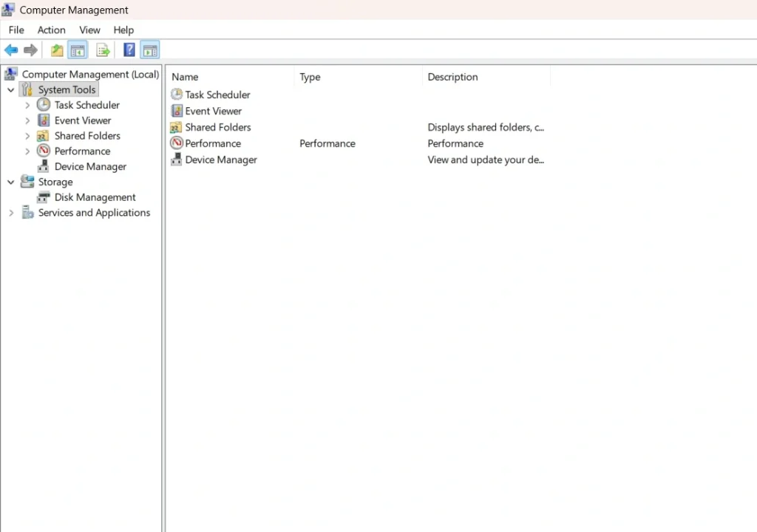Viewport: 757px width, 532px height.
Task: Open the parent folder with the up-level icon
Action: click(x=56, y=50)
